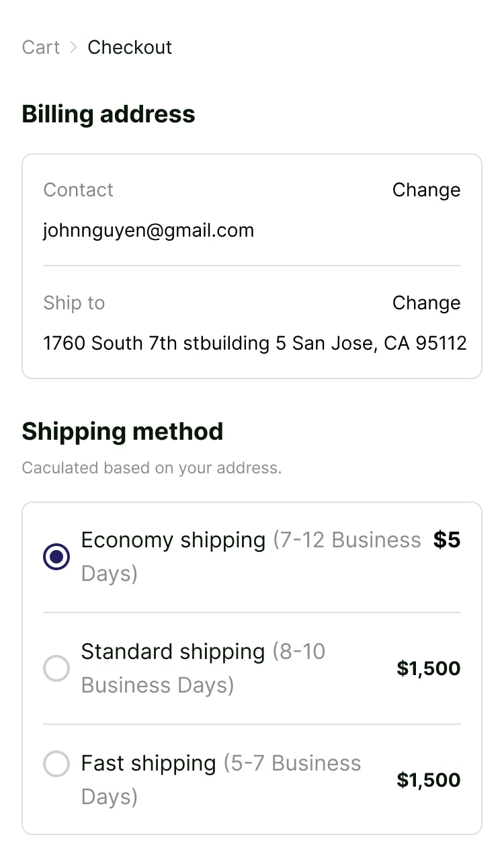
Task: Click the Contact field label
Action: coord(79,190)
